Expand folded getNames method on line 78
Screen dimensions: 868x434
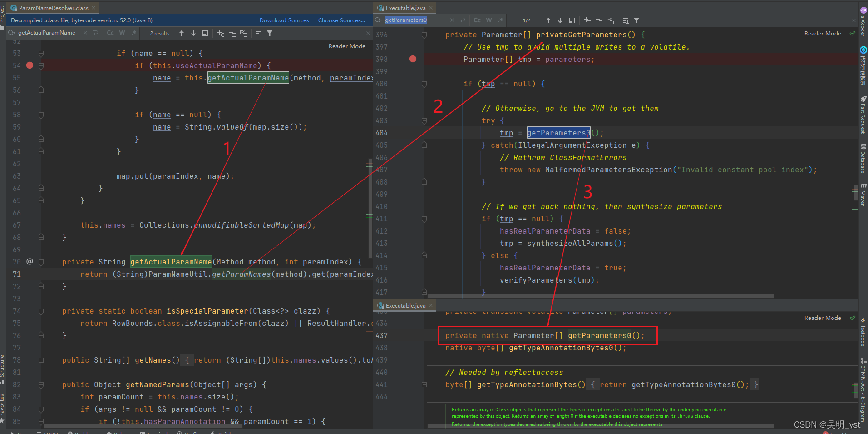click(x=41, y=360)
